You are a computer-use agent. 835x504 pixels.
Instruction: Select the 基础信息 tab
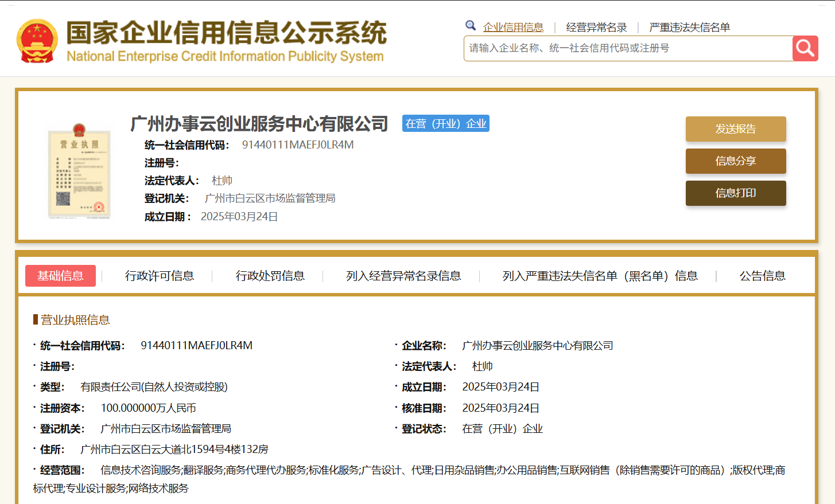tap(60, 276)
